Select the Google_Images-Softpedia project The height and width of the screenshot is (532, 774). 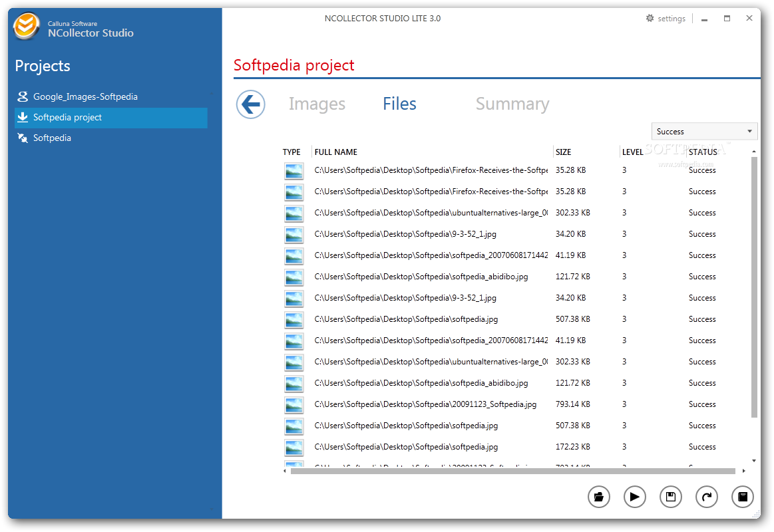(x=111, y=96)
